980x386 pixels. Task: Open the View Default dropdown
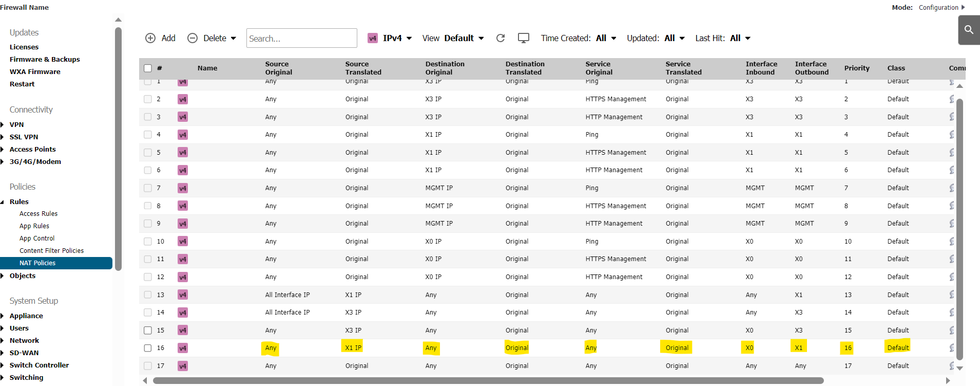click(464, 38)
